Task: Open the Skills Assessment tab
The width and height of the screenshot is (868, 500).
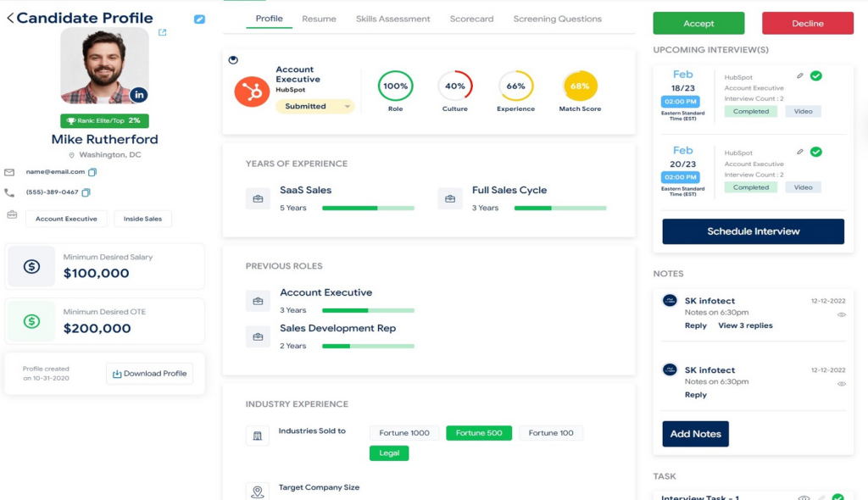Action: [x=393, y=19]
